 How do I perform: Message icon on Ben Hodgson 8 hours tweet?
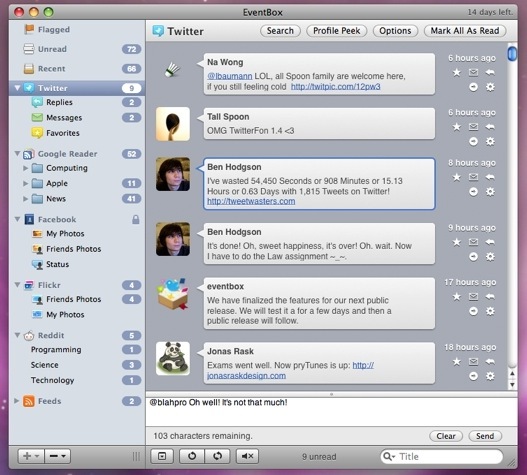(x=473, y=177)
